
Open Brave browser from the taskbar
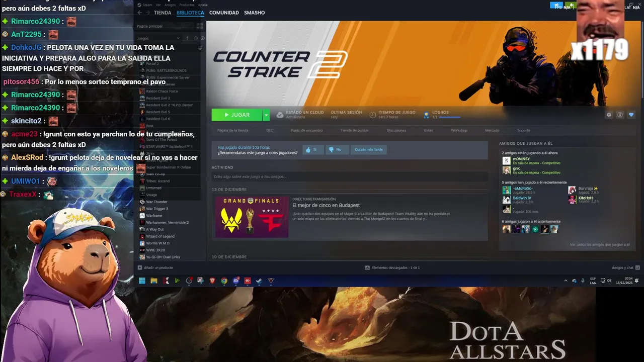tap(212, 281)
